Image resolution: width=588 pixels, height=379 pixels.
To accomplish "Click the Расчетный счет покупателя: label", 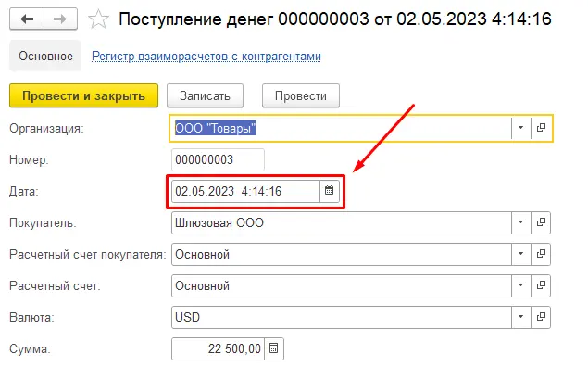I will [88, 255].
